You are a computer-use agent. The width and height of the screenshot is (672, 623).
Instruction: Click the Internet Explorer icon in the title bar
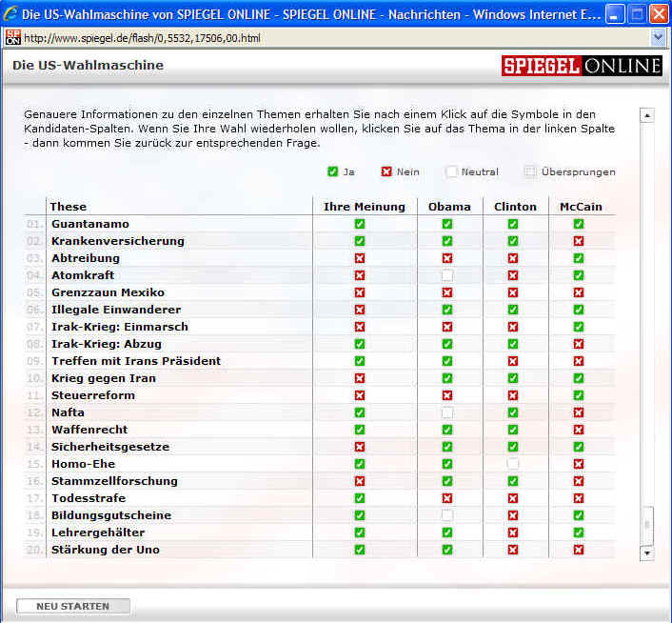click(10, 13)
